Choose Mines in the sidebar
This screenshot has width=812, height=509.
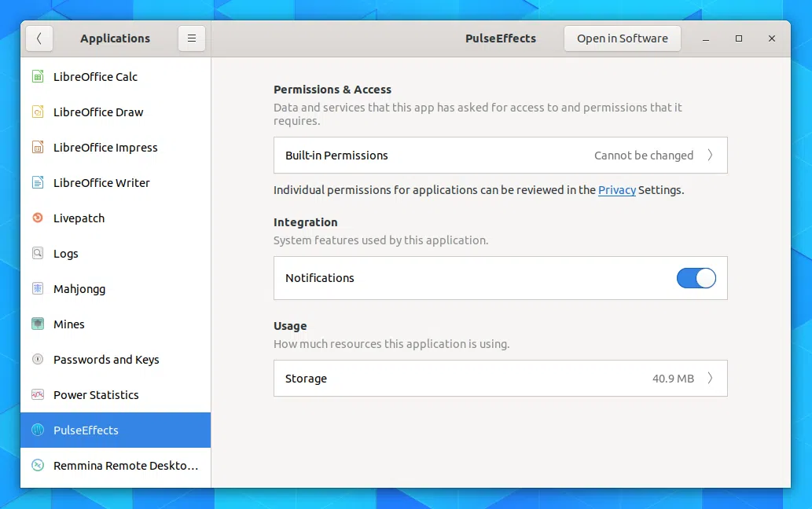coord(116,324)
